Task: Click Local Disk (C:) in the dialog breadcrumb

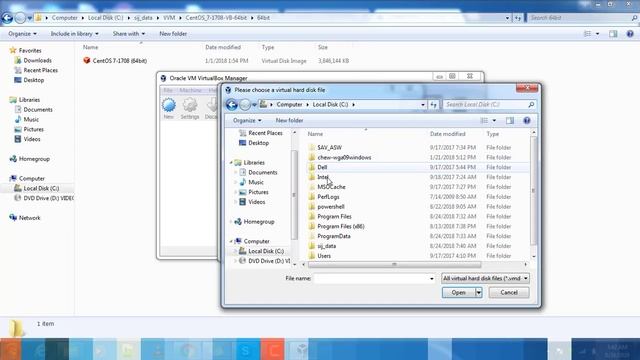Action: coord(330,105)
